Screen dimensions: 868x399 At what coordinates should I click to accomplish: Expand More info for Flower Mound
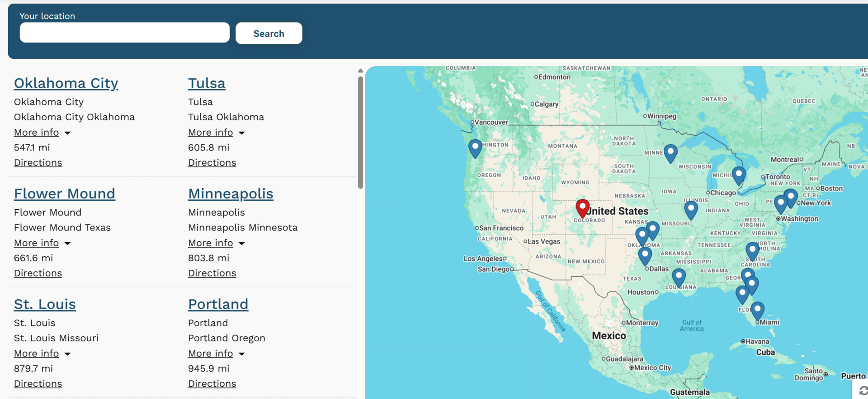tap(42, 243)
